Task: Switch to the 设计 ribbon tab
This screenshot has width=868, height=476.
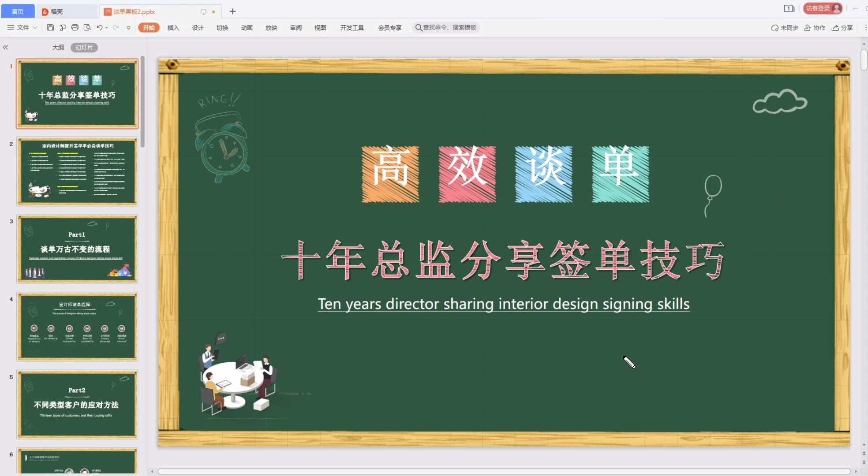Action: 198,28
